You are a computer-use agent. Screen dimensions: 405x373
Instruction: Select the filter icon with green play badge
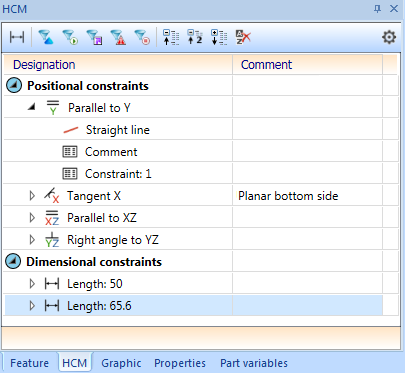70,37
